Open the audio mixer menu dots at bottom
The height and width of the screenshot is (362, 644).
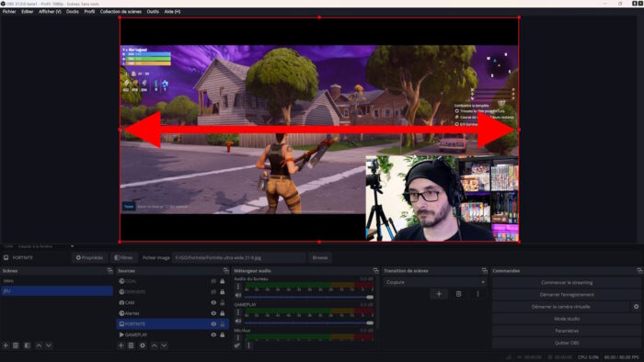[248, 345]
